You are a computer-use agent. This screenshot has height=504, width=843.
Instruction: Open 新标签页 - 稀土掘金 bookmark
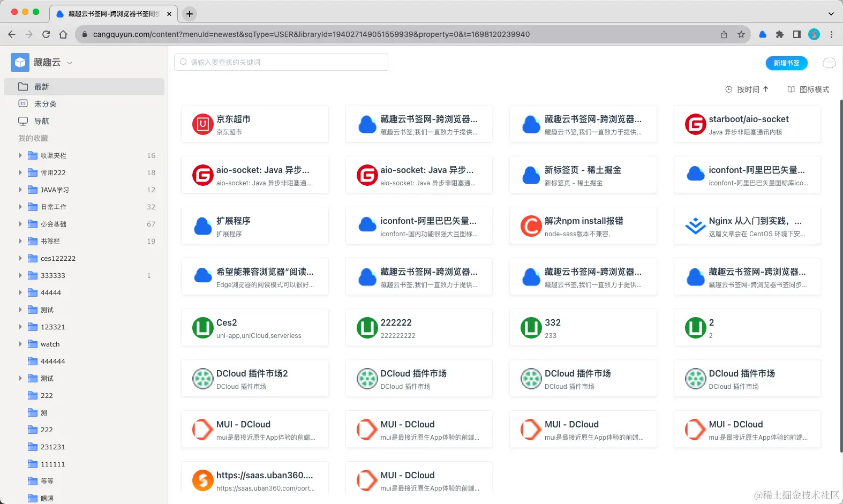[x=583, y=175]
